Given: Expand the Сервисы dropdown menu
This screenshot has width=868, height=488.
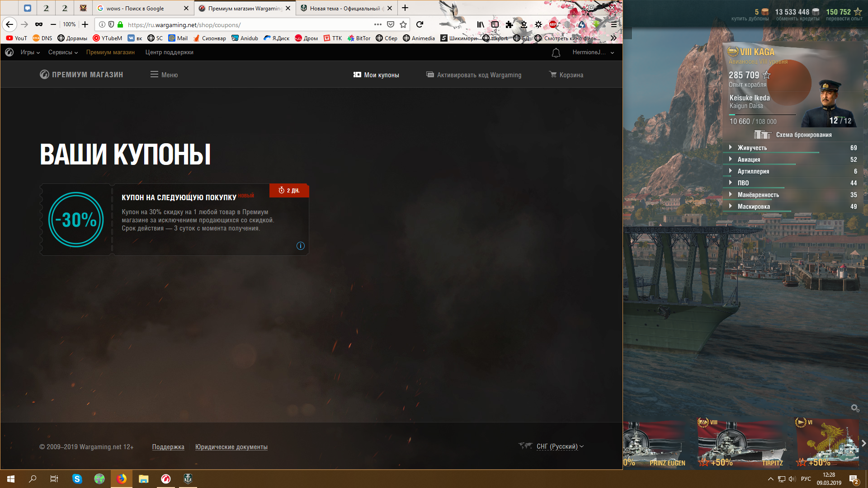Looking at the screenshot, I should (63, 52).
